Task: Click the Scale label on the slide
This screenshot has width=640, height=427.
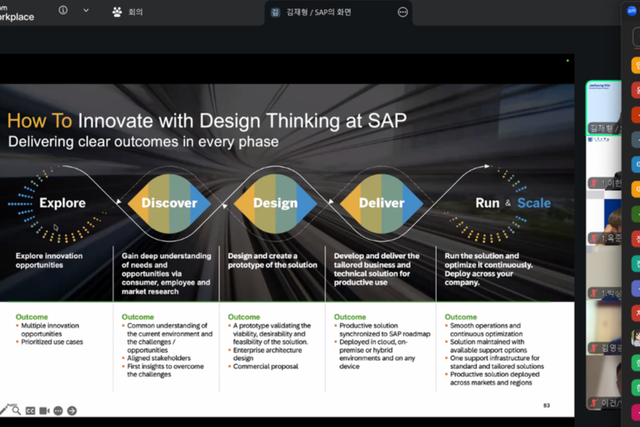Action: (x=534, y=203)
